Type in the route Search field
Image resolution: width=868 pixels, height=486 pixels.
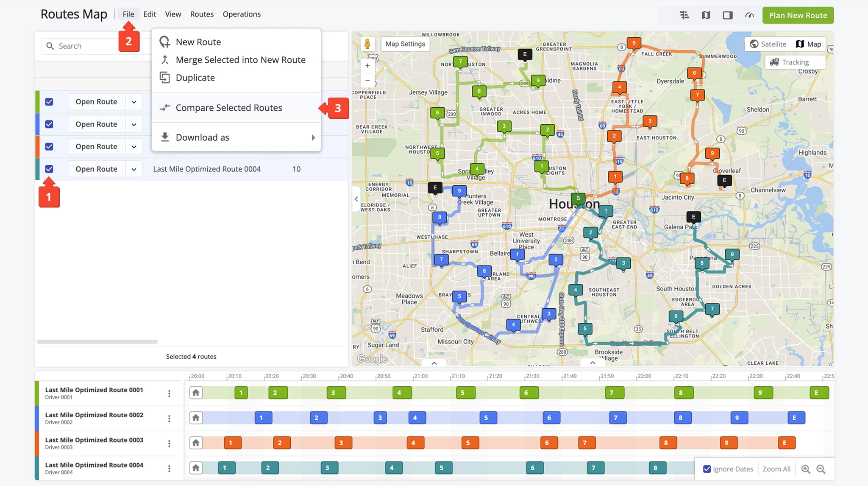click(85, 45)
